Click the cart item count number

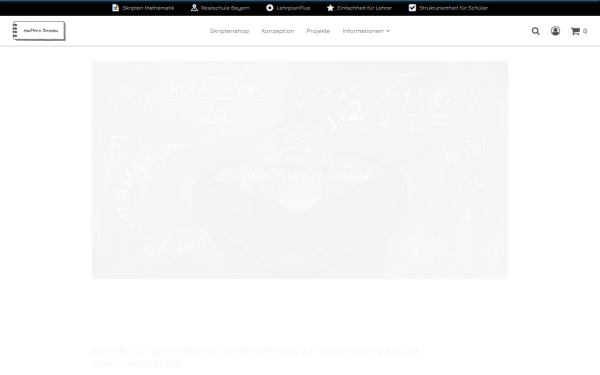pos(585,31)
